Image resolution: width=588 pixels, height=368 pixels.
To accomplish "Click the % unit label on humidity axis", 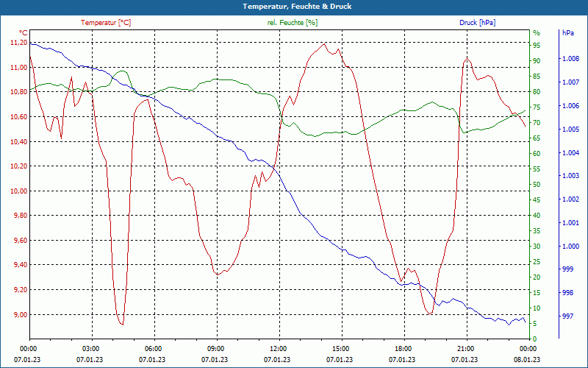I will (537, 33).
